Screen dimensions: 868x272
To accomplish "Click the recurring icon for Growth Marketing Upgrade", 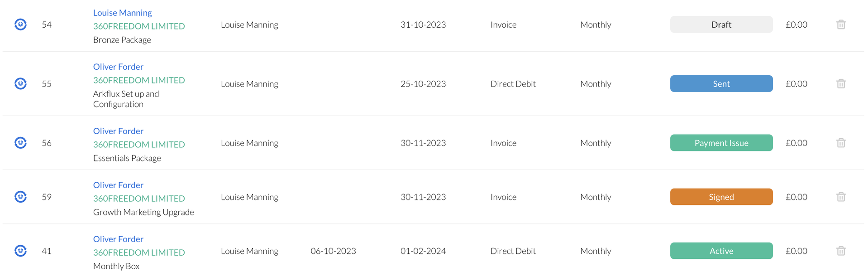I will (x=20, y=197).
